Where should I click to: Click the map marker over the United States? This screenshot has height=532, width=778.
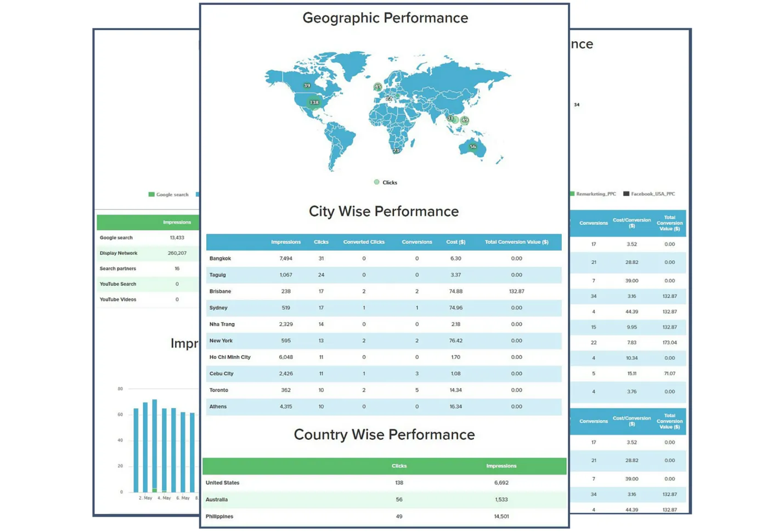pos(313,102)
